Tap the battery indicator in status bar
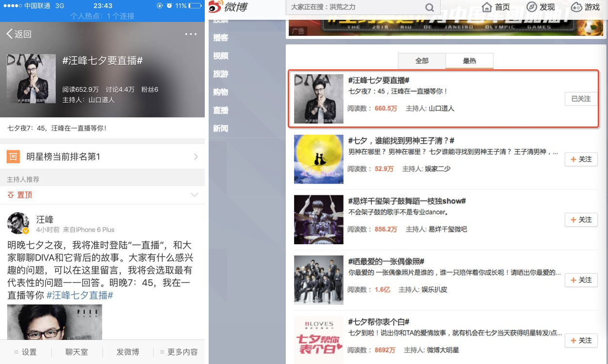 tap(196, 6)
